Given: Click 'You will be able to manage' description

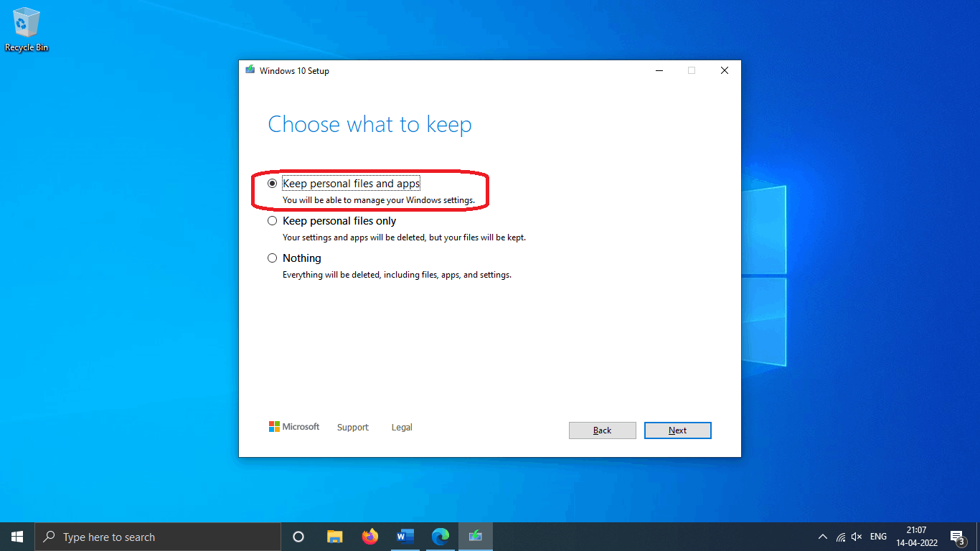Looking at the screenshot, I should [x=378, y=200].
